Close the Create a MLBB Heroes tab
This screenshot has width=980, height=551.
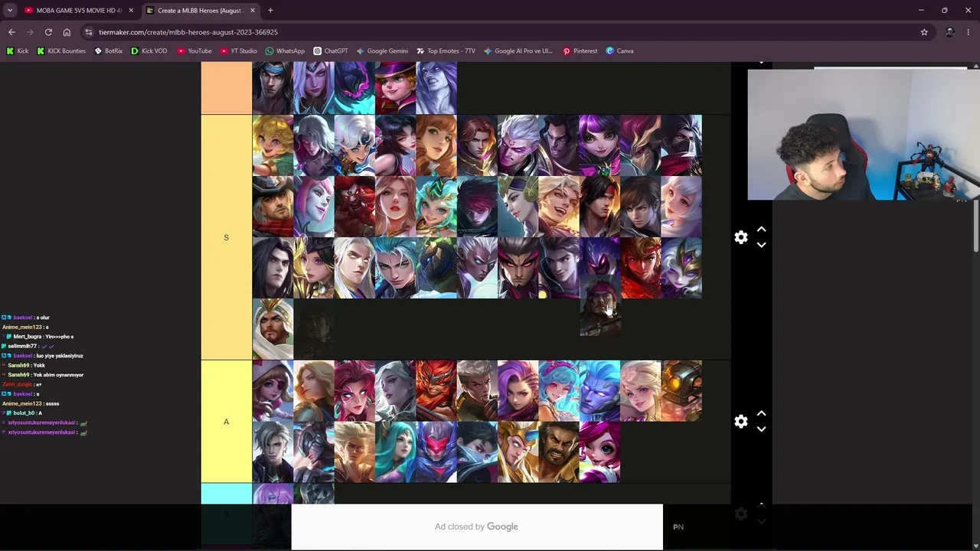pyautogui.click(x=252, y=11)
